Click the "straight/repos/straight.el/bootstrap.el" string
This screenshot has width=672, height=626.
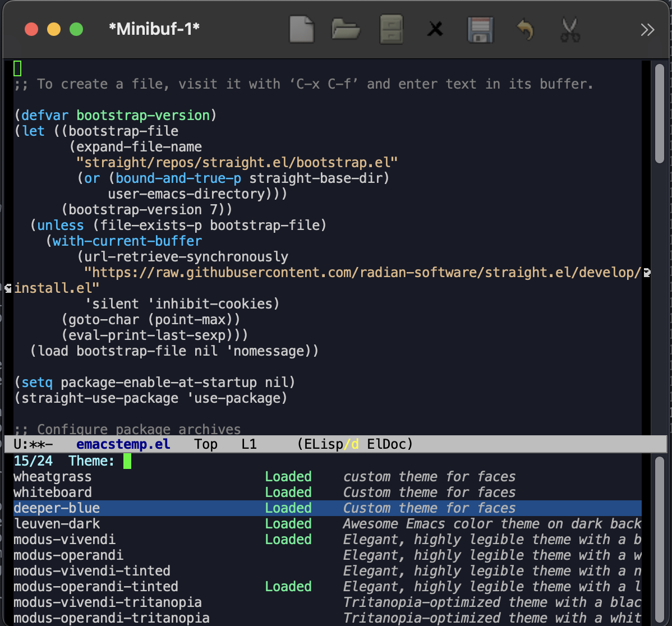tap(237, 163)
